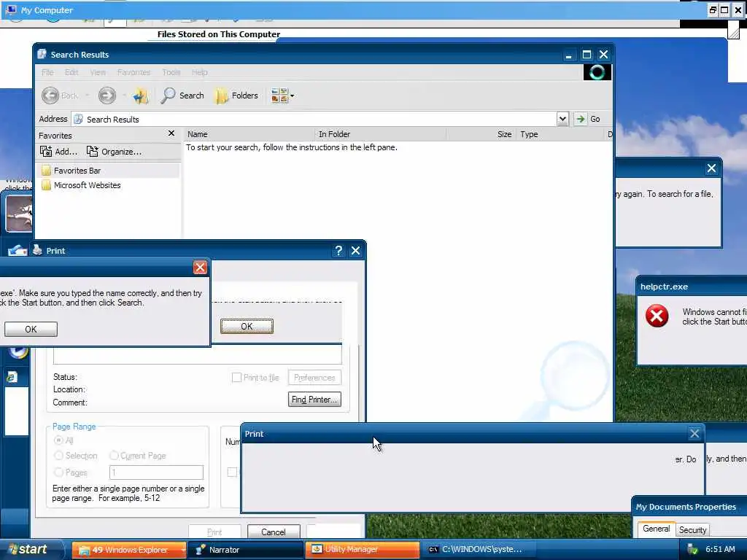Click the Find Printer... button
The width and height of the screenshot is (747, 560).
[314, 399]
